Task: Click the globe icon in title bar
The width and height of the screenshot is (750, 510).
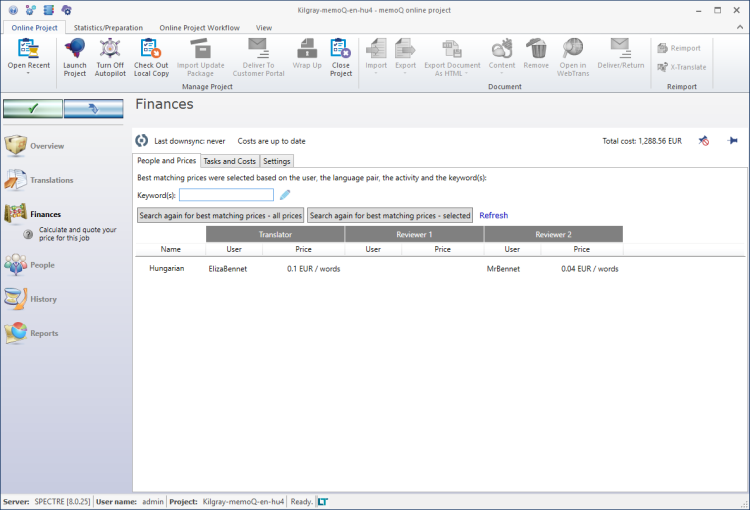Action: (x=13, y=10)
